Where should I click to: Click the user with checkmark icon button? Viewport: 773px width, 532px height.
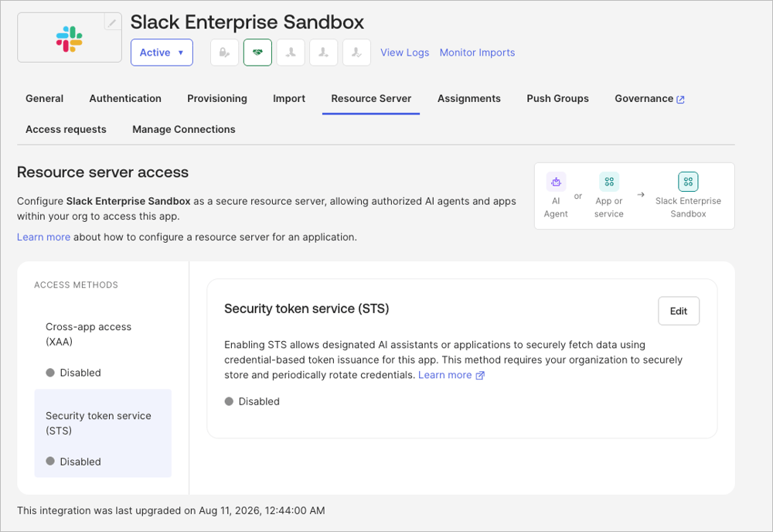356,53
